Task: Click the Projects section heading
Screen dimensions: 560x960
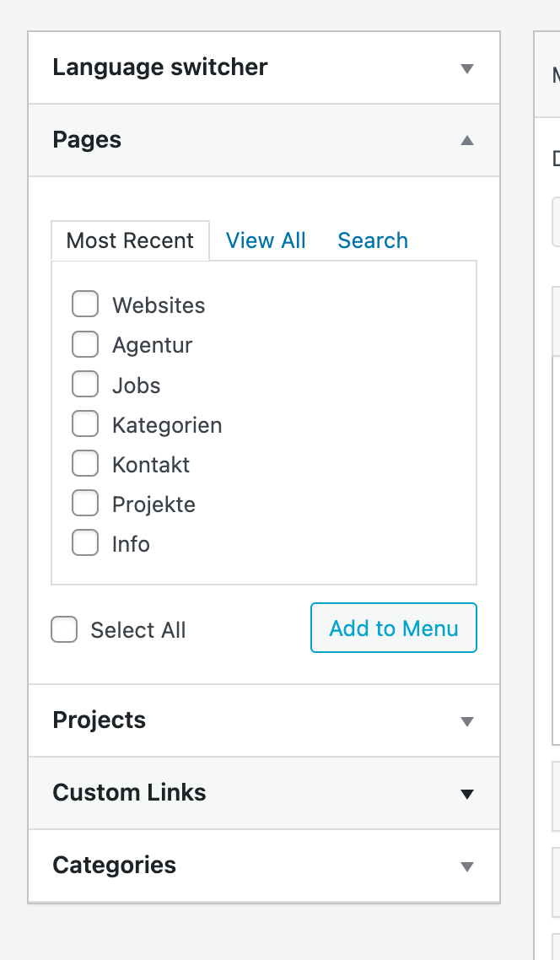Action: click(100, 720)
